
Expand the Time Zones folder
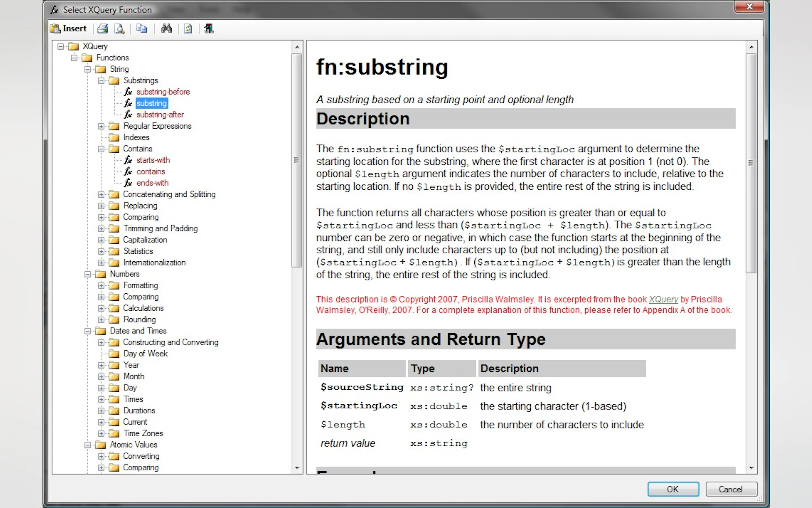[101, 433]
